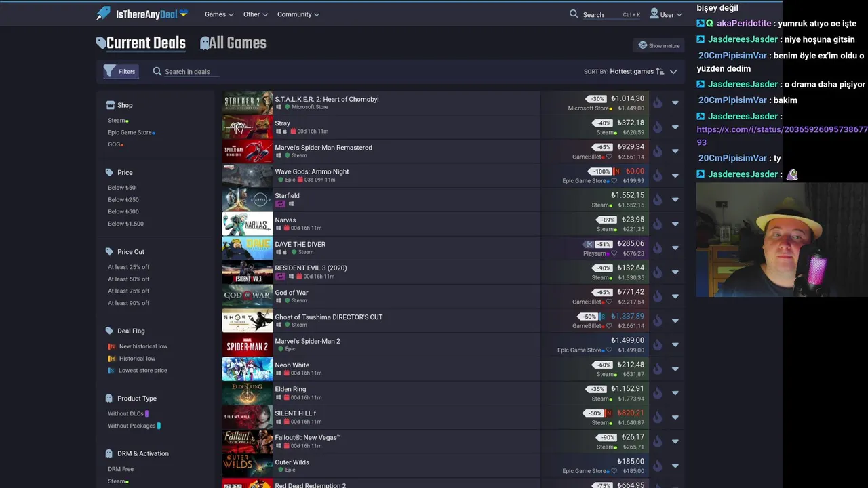Click the flame icon in Narvas row
Screen dimensions: 868x488
[657, 224]
